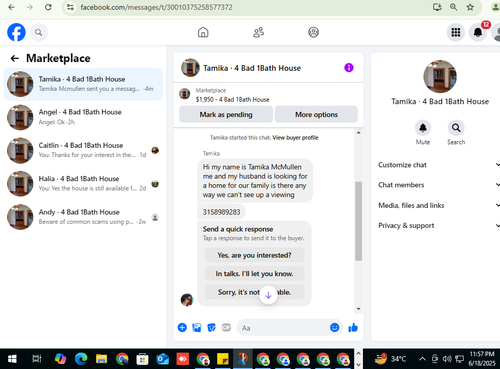500x369 pixels.
Task: Expand Media, files and links section
Action: coord(439,205)
